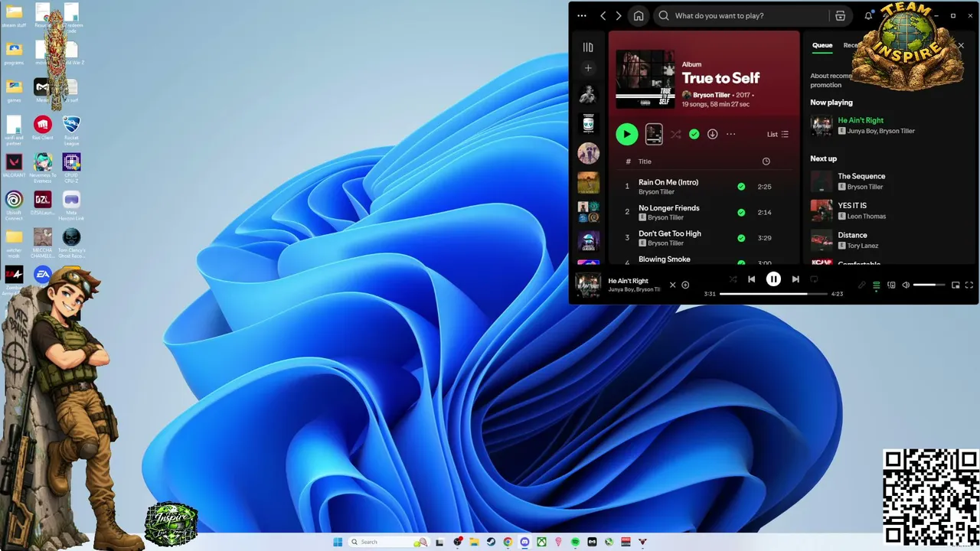The width and height of the screenshot is (980, 551).
Task: Enable shuffle for True to Self album
Action: coord(675,134)
